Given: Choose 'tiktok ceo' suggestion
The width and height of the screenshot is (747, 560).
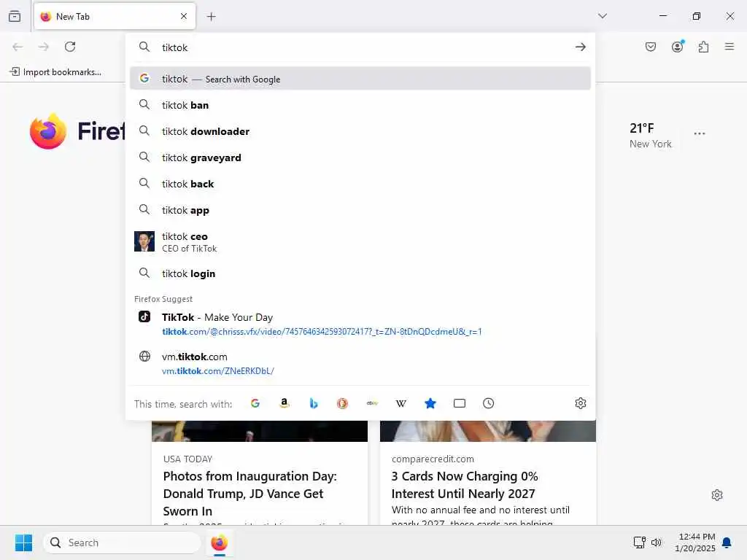Looking at the screenshot, I should [360, 241].
